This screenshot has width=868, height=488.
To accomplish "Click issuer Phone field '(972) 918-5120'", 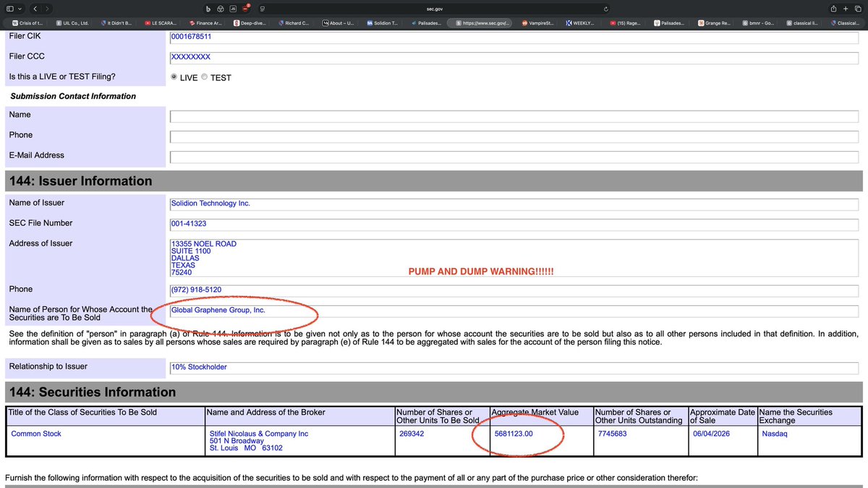I will 514,290.
